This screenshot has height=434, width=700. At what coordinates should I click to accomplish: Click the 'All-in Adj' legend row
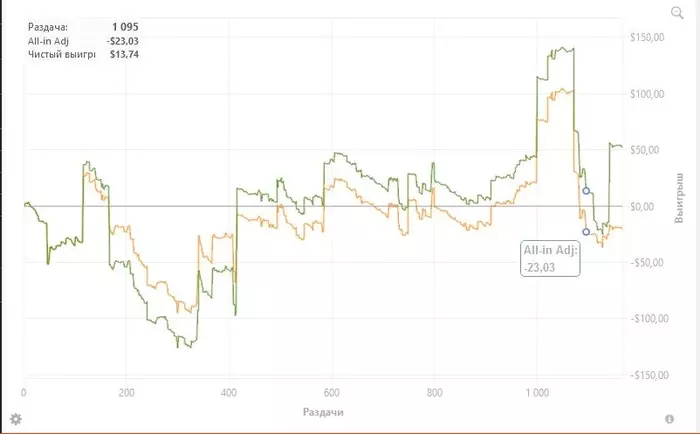(83, 41)
